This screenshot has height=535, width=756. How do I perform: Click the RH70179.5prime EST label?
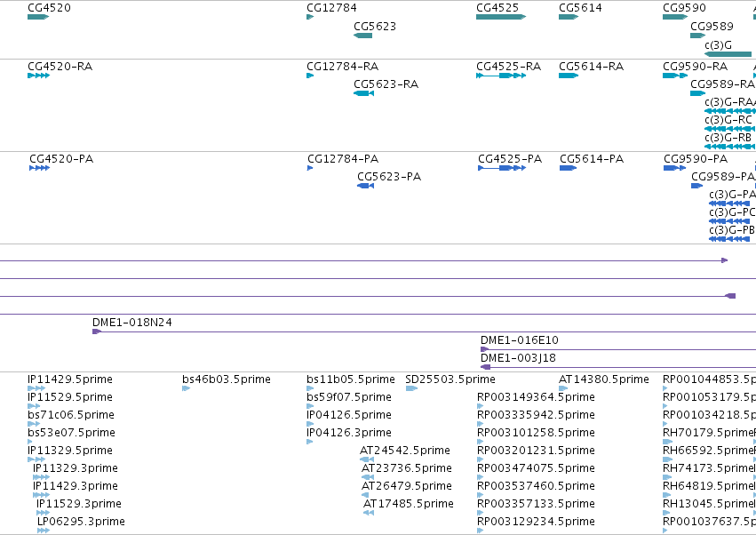(x=708, y=433)
